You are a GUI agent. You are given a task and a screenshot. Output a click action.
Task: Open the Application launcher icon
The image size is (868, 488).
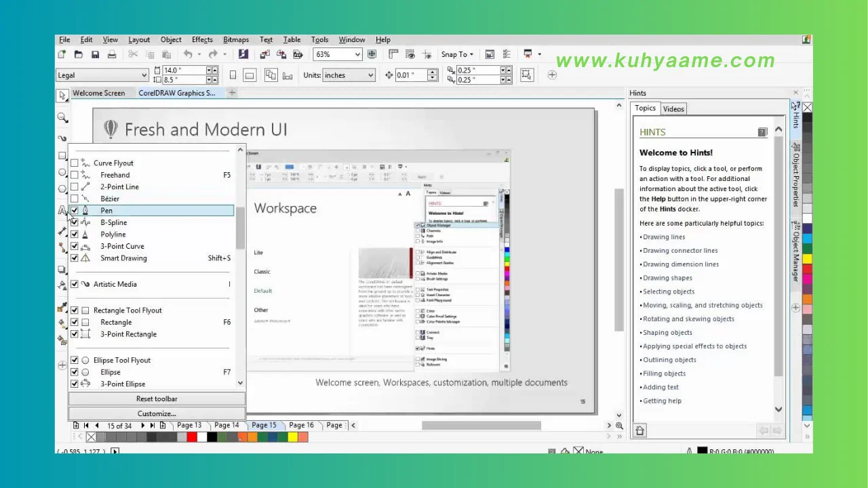(528, 54)
